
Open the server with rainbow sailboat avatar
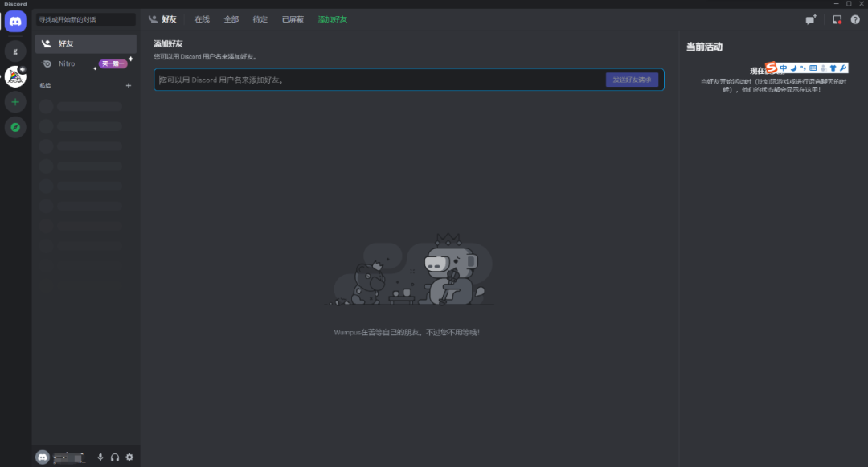(x=15, y=76)
